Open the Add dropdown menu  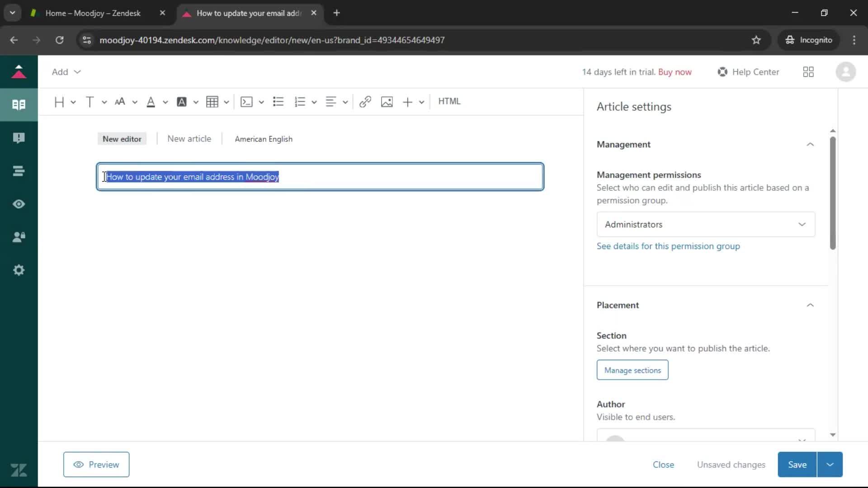66,72
